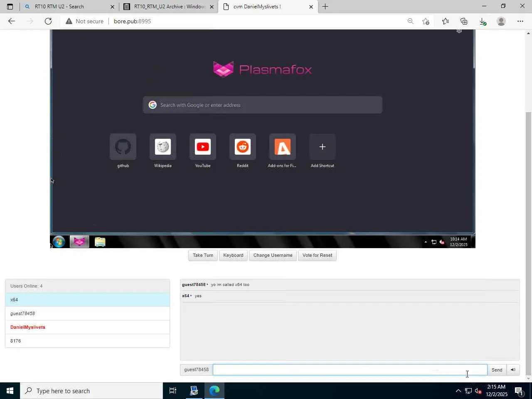
Task: Click the chat reply "yes" from x64
Action: click(198, 296)
